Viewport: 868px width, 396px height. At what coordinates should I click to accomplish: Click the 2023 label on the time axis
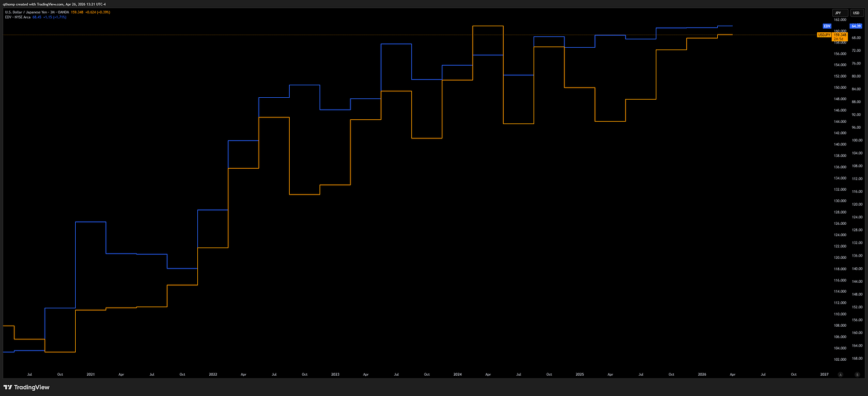tap(335, 375)
